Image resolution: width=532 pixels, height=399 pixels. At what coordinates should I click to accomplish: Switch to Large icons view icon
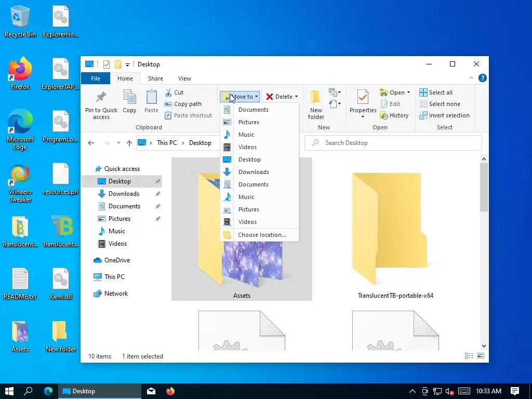tap(481, 355)
